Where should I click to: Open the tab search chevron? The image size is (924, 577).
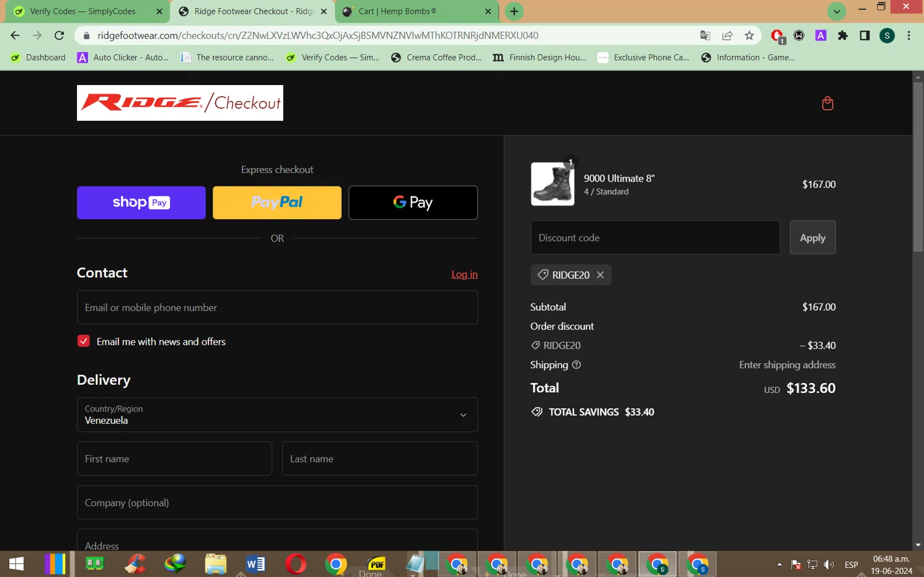click(837, 11)
